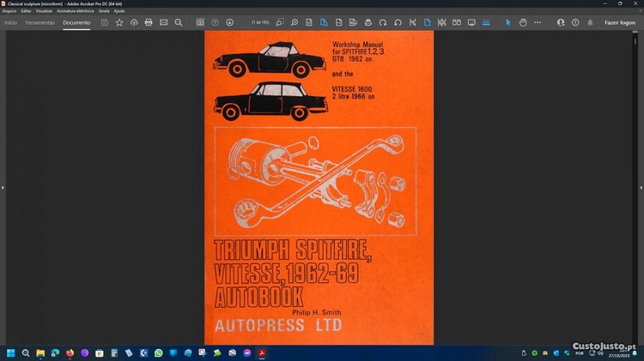Send the file by email envelope icon
This screenshot has width=644, height=361.
pos(163,22)
